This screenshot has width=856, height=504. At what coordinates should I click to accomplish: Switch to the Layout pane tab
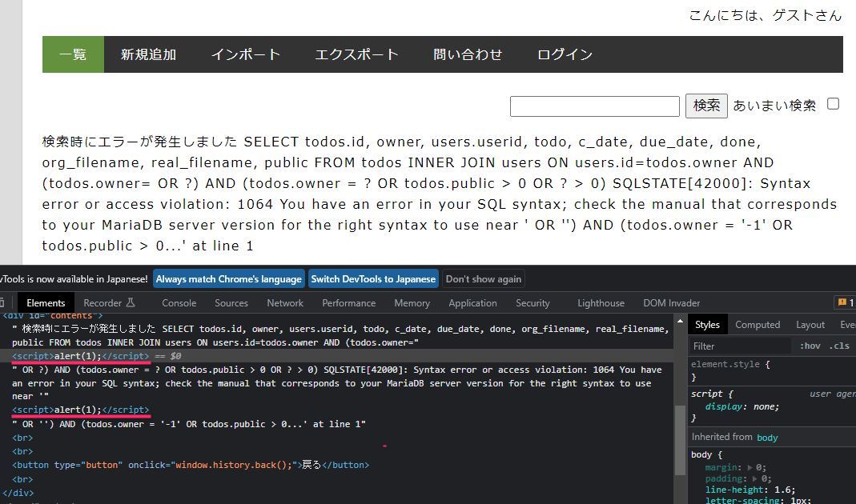tap(810, 325)
